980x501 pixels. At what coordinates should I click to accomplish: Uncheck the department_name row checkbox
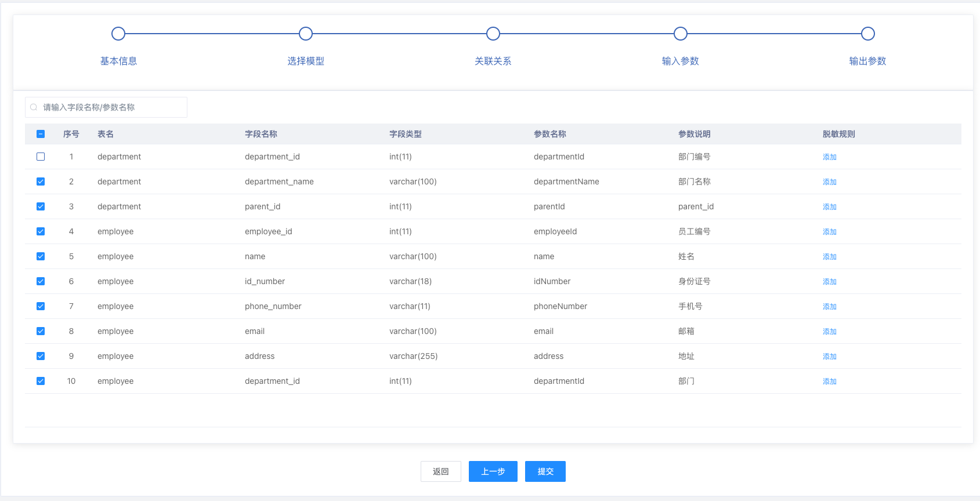click(41, 181)
